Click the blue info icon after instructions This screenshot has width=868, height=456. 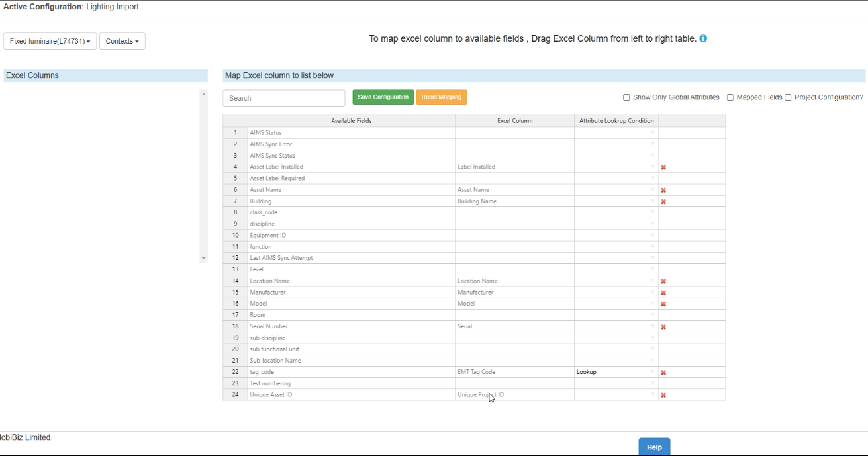pos(703,39)
